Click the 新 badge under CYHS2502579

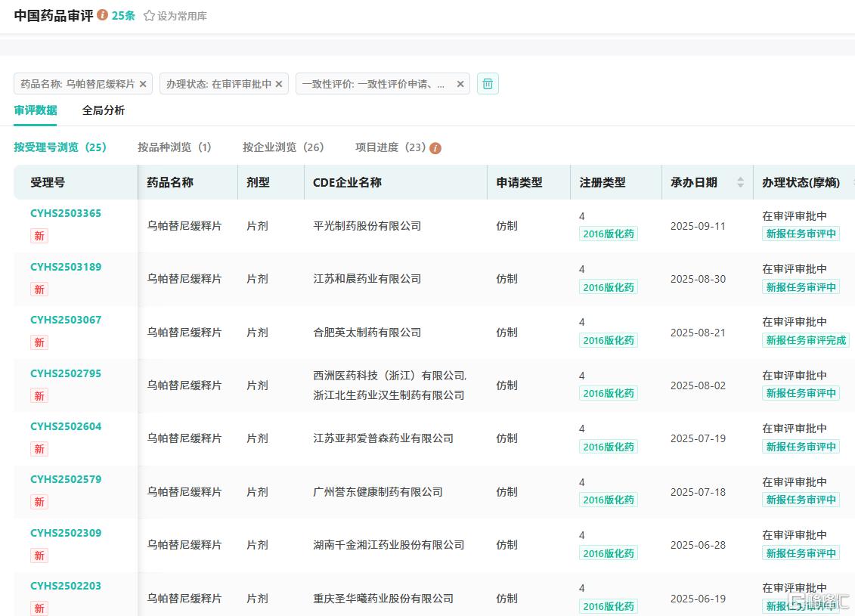click(x=39, y=502)
